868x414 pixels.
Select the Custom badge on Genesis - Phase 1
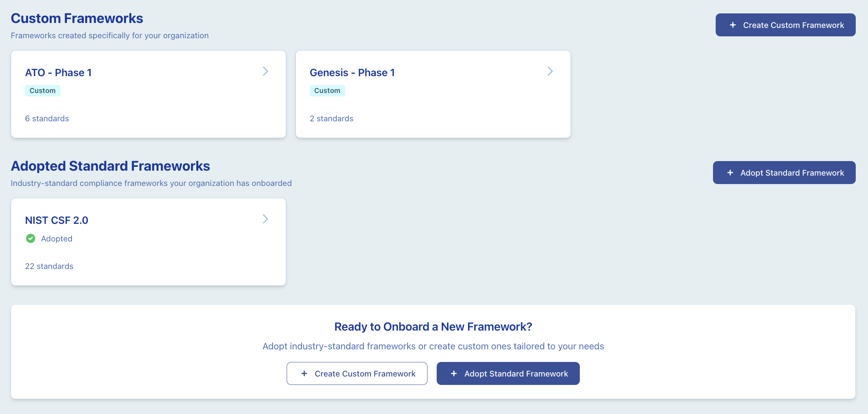point(327,91)
